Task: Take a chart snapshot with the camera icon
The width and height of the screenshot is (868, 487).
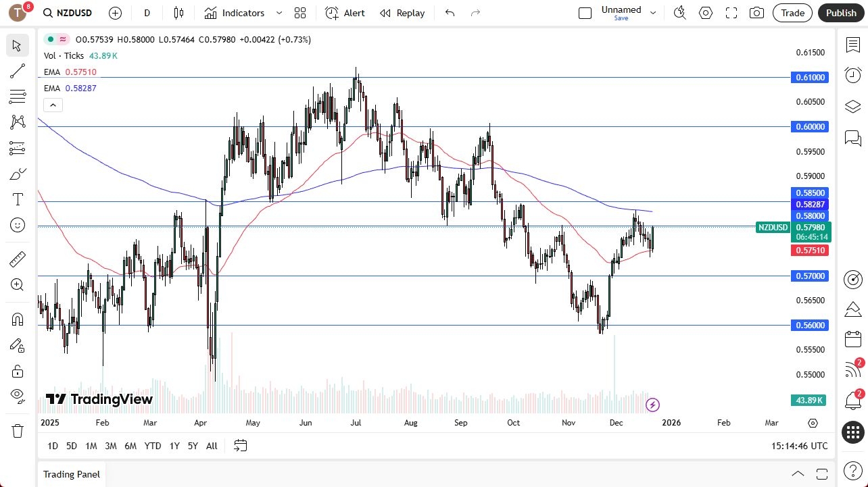Action: click(756, 13)
